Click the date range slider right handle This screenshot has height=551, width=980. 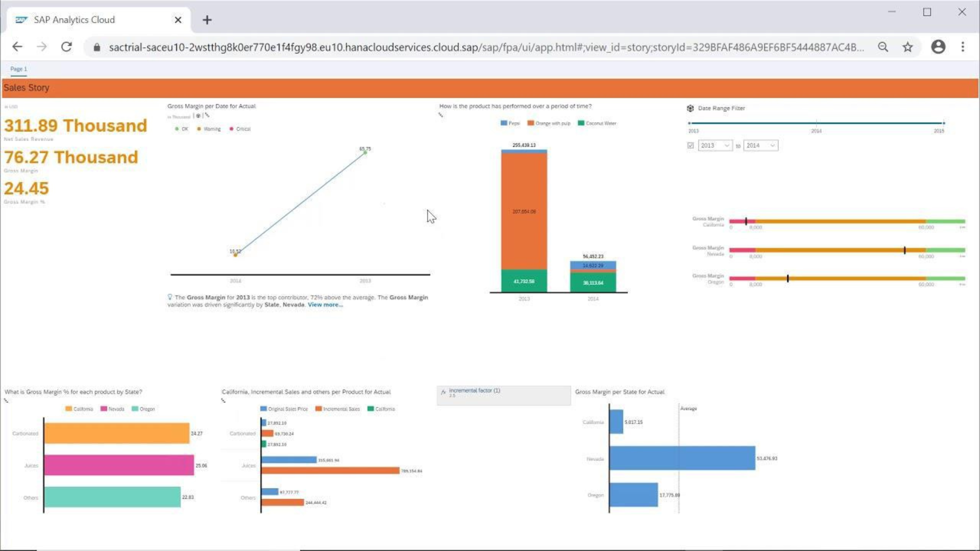click(944, 123)
